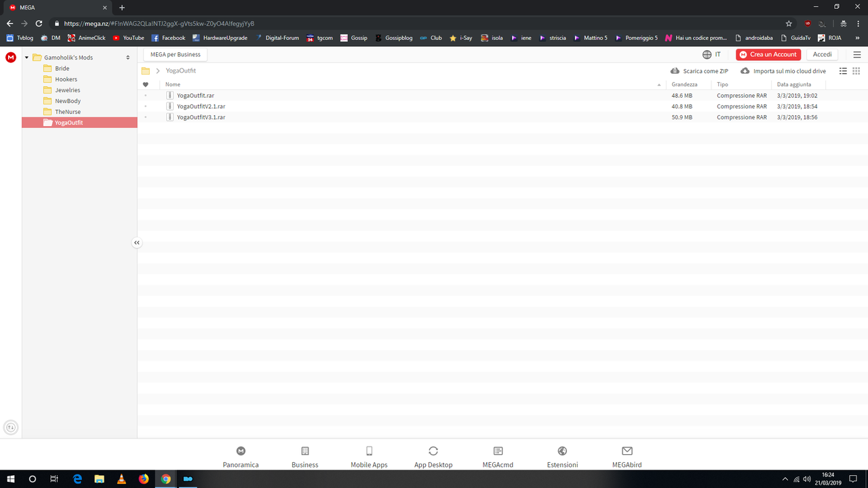Toggle favorite dot for YogaOutfit.rar
868x488 pixels.
[x=146, y=96]
